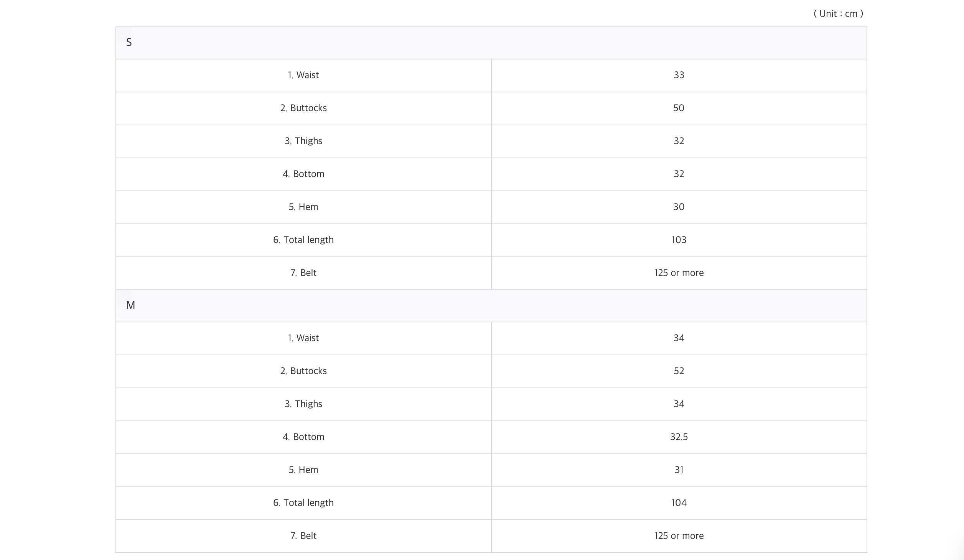
Task: Click the Hem value 30
Action: tap(679, 207)
